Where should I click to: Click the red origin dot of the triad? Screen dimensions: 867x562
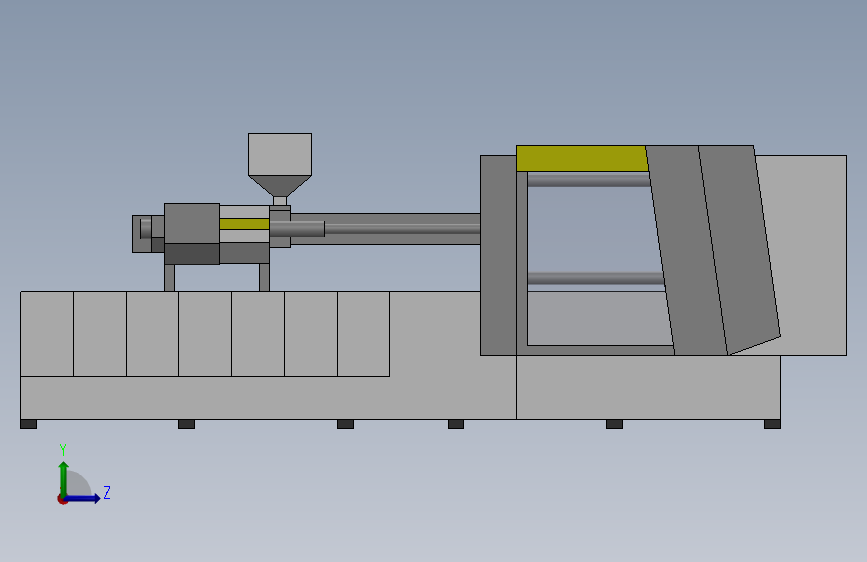62,499
